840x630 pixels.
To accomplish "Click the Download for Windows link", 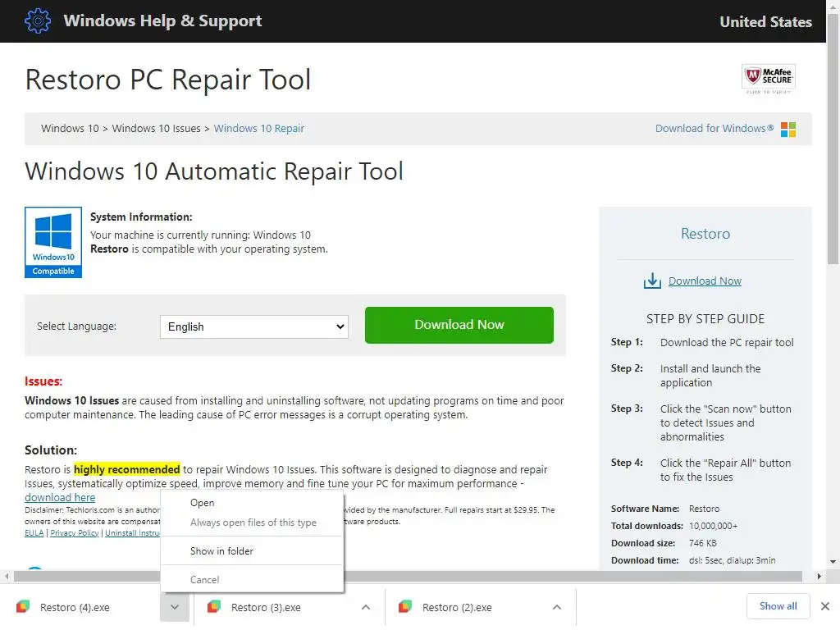I will (x=714, y=129).
